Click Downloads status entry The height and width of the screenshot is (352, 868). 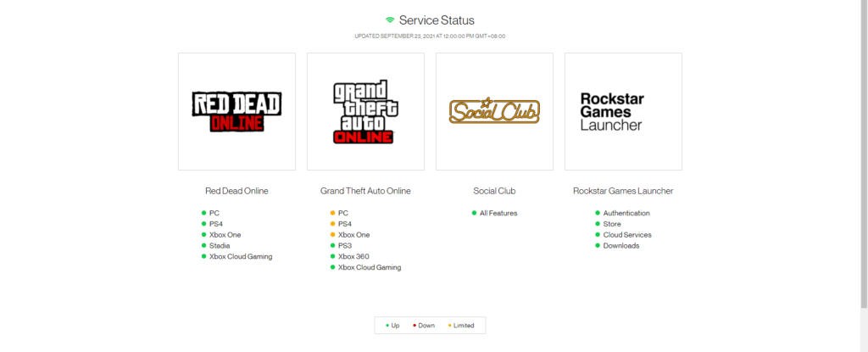point(620,246)
